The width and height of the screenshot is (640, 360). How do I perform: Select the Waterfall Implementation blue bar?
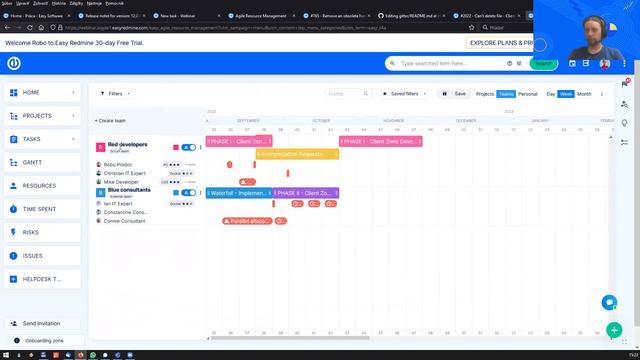239,193
